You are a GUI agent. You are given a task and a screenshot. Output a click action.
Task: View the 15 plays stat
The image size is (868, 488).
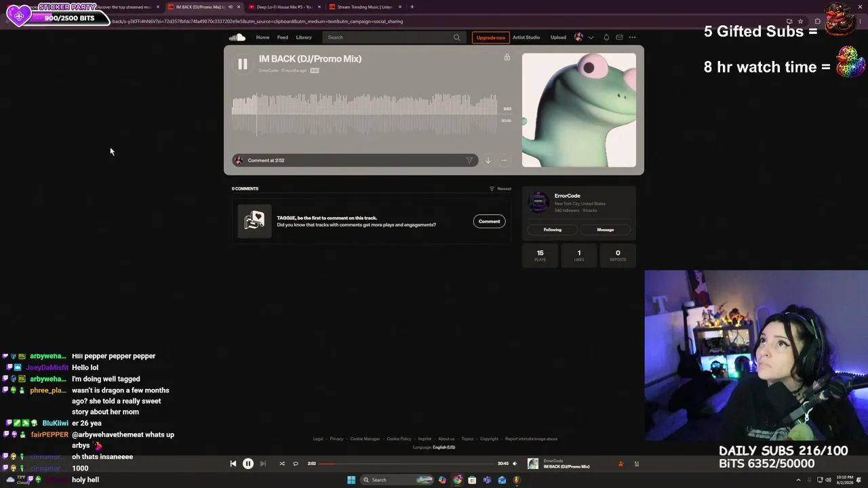pyautogui.click(x=540, y=255)
